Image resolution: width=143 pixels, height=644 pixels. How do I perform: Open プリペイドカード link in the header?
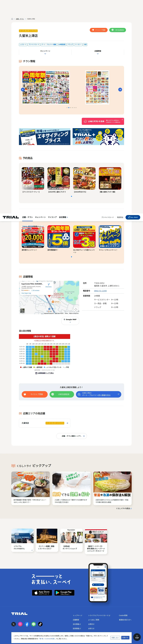tap(108, 217)
